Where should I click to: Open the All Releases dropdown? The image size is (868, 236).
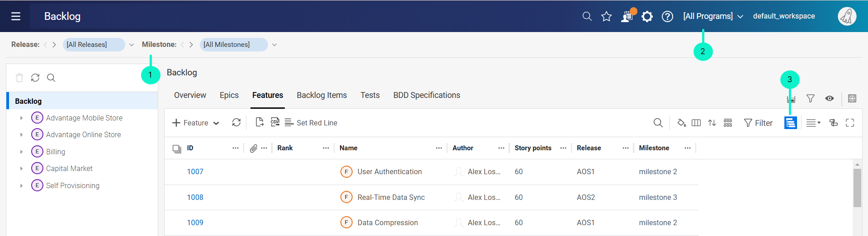pyautogui.click(x=132, y=45)
